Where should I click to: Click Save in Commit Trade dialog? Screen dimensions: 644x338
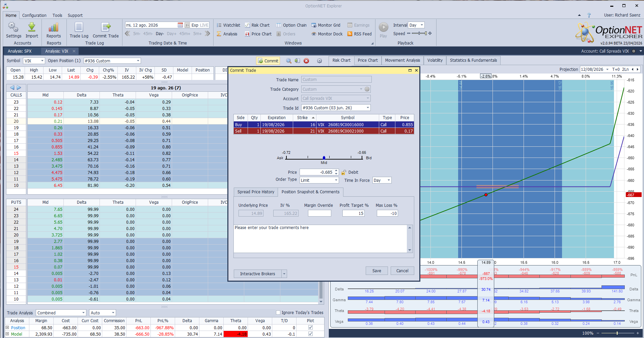[377, 271]
